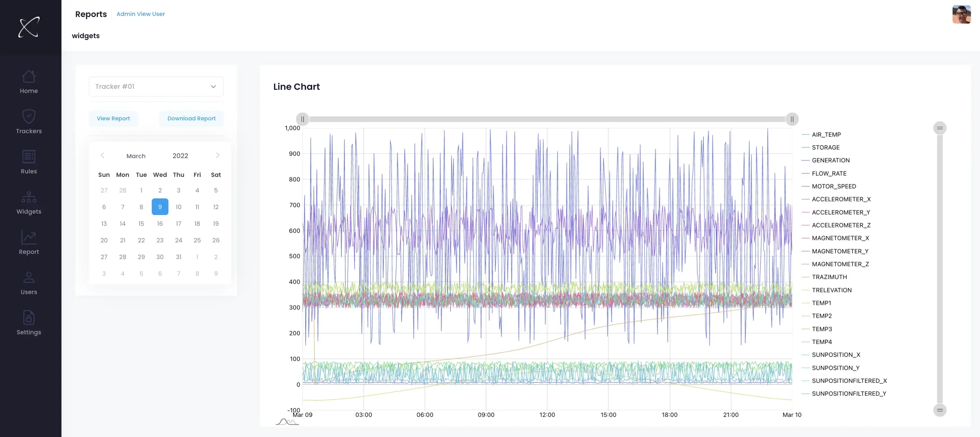Go to next month in calendar

(218, 155)
